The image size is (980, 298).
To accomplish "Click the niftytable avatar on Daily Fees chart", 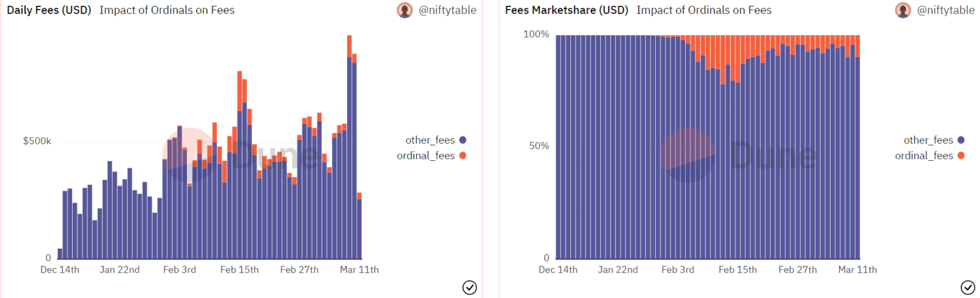I will (405, 10).
